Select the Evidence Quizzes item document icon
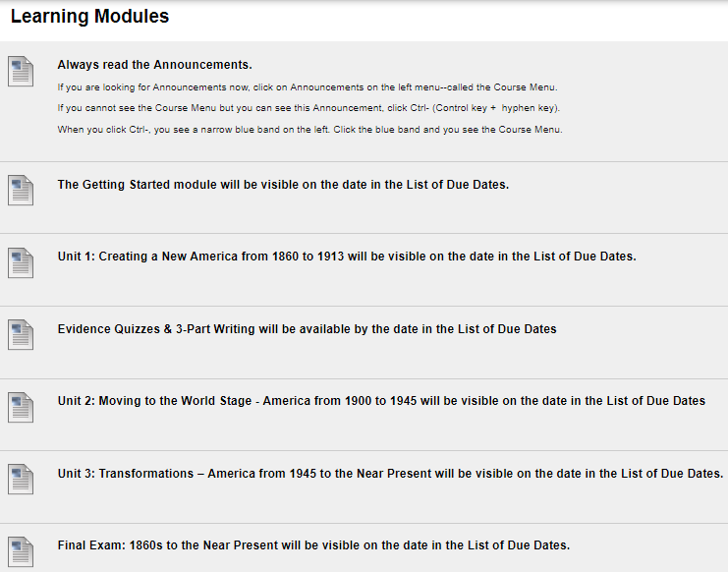The height and width of the screenshot is (572, 728). pos(21,335)
